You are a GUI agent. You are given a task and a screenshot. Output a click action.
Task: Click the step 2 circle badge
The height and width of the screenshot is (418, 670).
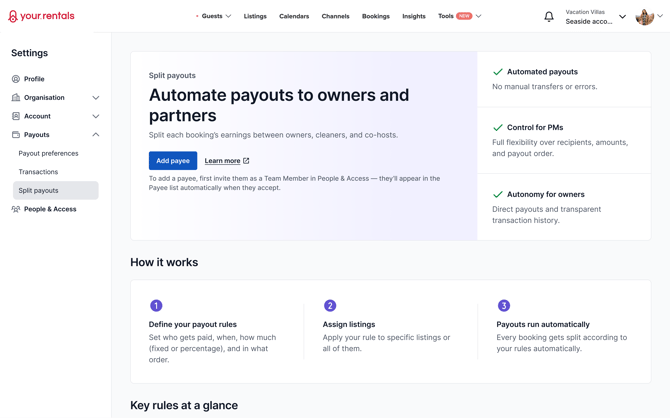tap(330, 306)
